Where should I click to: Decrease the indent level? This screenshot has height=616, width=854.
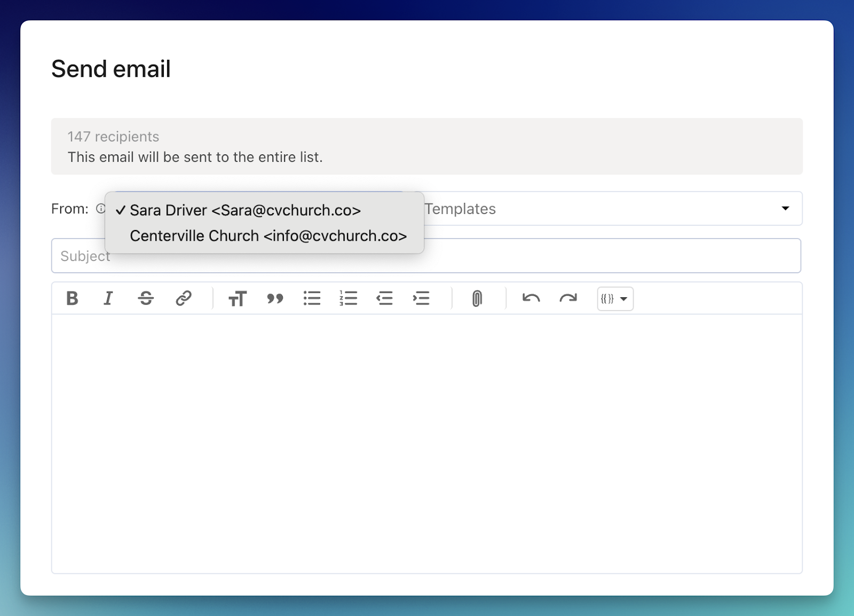coord(384,298)
